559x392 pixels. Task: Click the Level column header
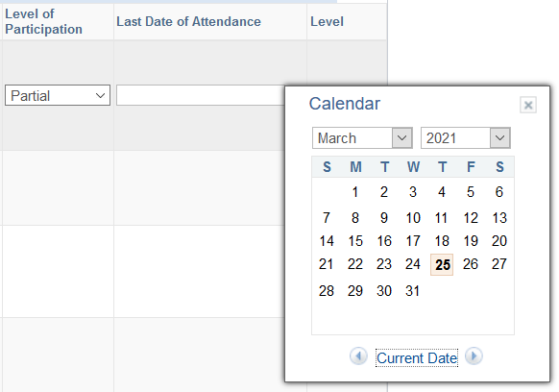pyautogui.click(x=327, y=22)
